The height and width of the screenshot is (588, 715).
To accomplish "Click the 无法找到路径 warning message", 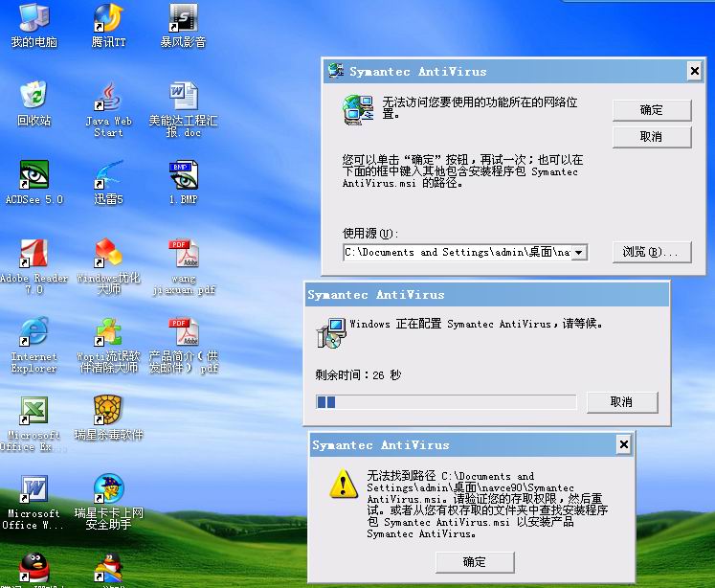I will point(487,505).
